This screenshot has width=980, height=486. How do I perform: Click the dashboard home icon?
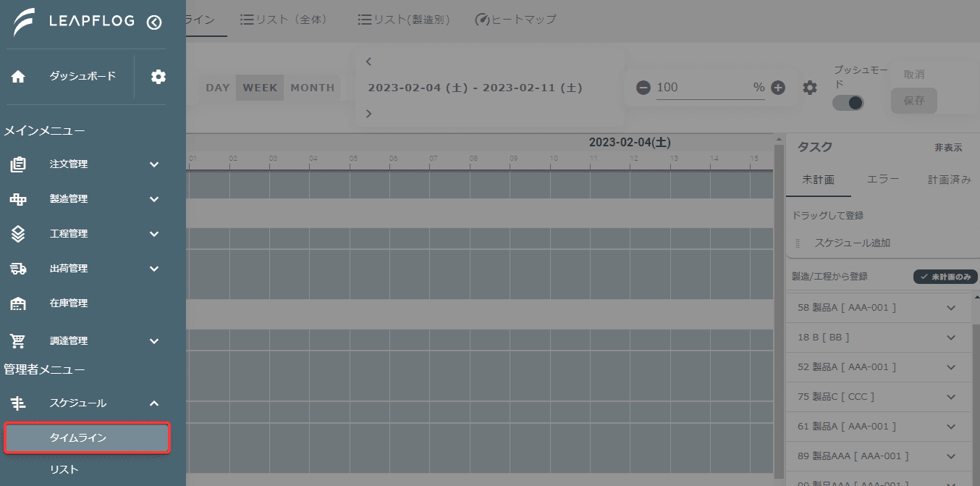[18, 77]
